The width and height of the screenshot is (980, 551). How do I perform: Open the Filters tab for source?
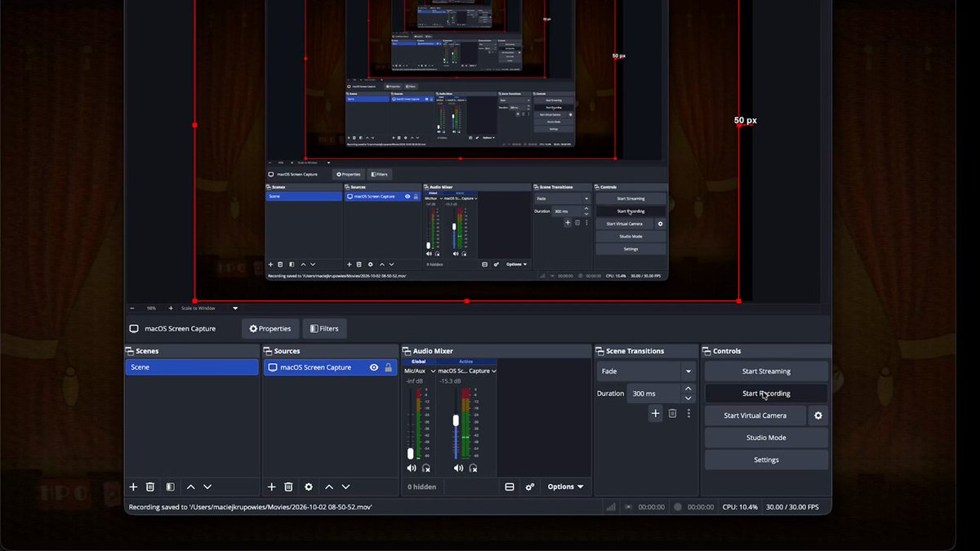pos(324,329)
